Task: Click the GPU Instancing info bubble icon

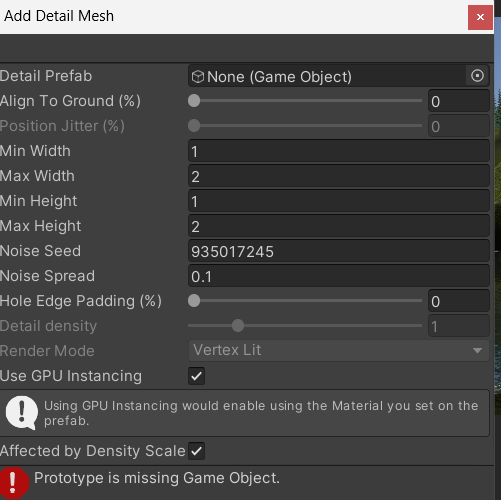Action: (22, 413)
